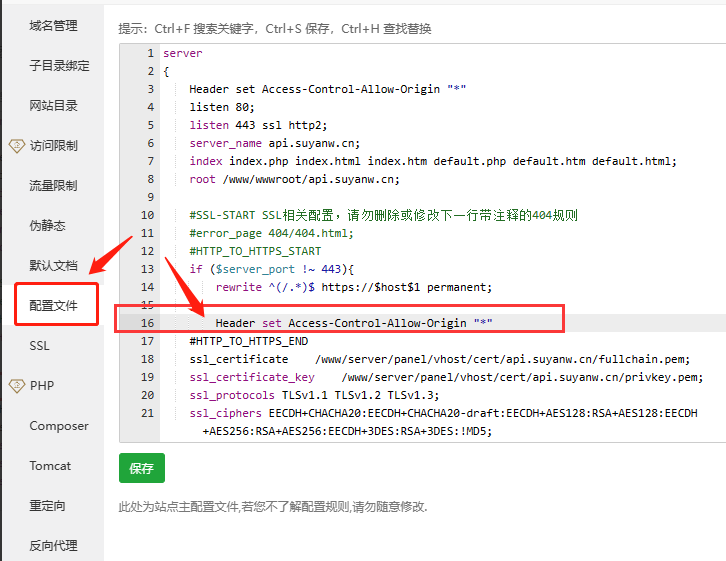Click the 'listen 443 ssl http2;' line
The height and width of the screenshot is (561, 726).
click(258, 125)
